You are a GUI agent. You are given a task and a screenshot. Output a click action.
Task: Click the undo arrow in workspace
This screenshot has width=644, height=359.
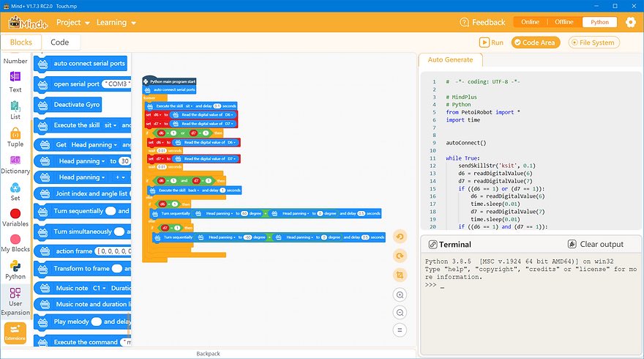(400, 237)
